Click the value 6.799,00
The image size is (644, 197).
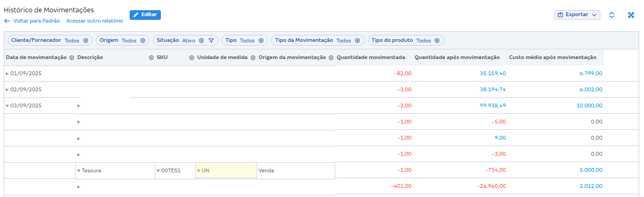[591, 74]
